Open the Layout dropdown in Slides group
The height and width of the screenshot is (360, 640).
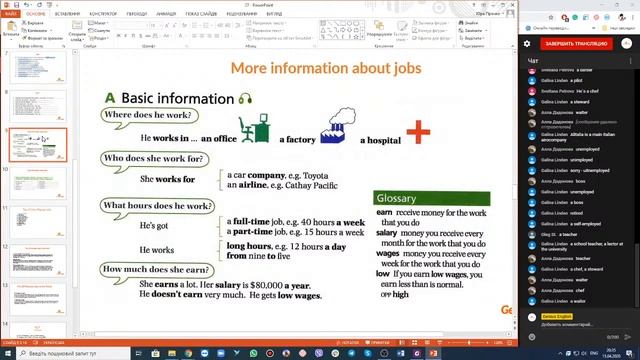(x=98, y=23)
